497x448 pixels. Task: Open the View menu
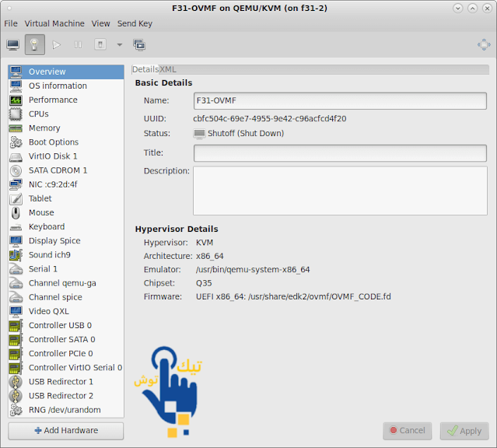coord(101,23)
